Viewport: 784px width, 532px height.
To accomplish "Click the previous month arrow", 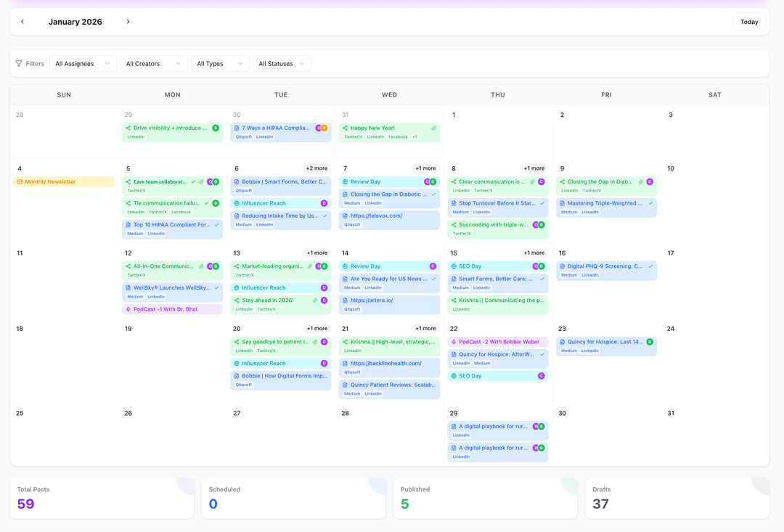I will tap(23, 22).
